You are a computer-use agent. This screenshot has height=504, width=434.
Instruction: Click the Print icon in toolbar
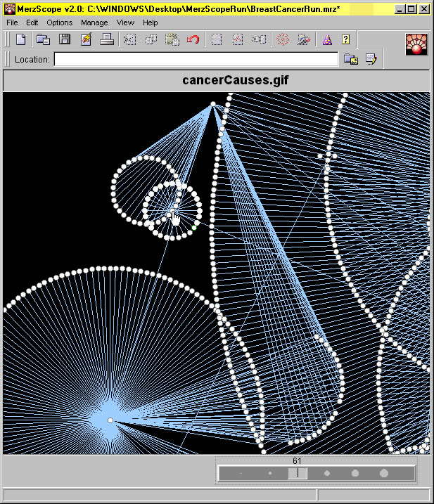pos(107,40)
